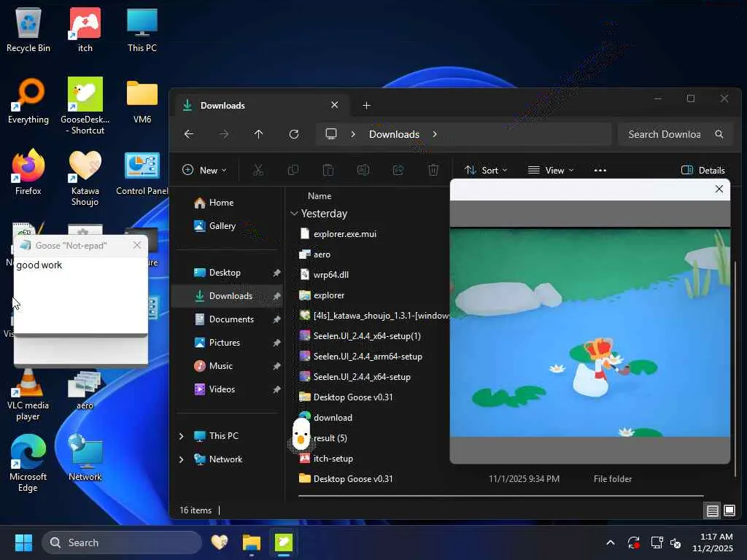Screen dimensions: 747x560
Task: Launch Microsoft Edge from desktop
Action: (28, 463)
